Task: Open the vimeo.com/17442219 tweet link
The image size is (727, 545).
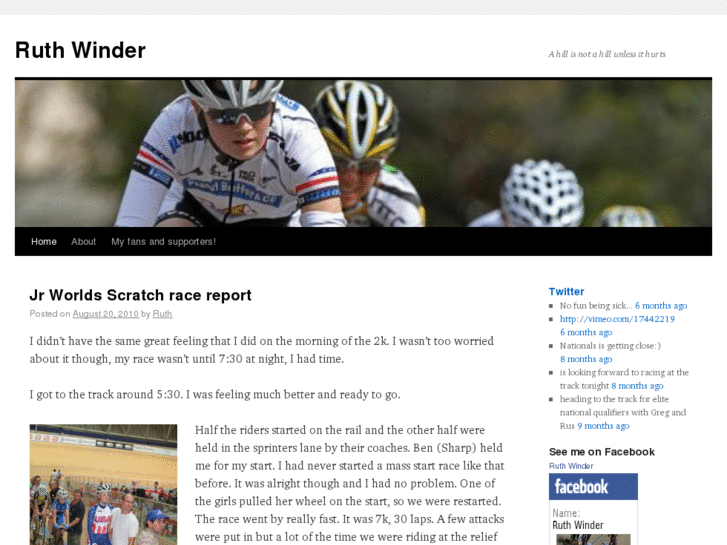Action: coord(617,319)
